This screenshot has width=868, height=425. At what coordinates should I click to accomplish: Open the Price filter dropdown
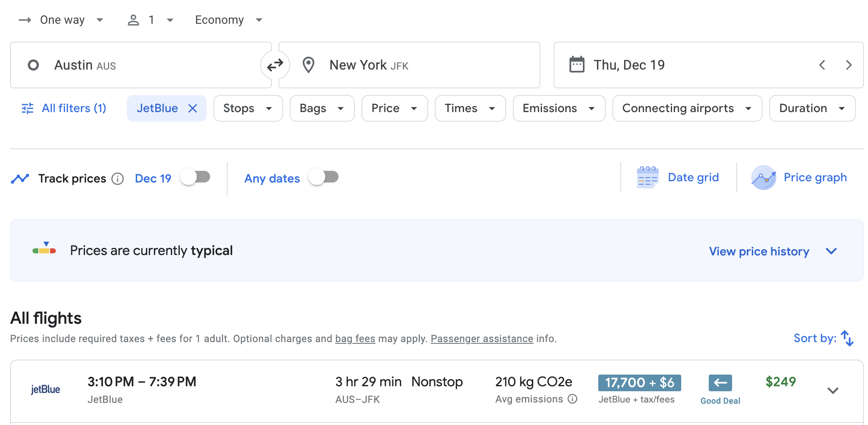395,108
